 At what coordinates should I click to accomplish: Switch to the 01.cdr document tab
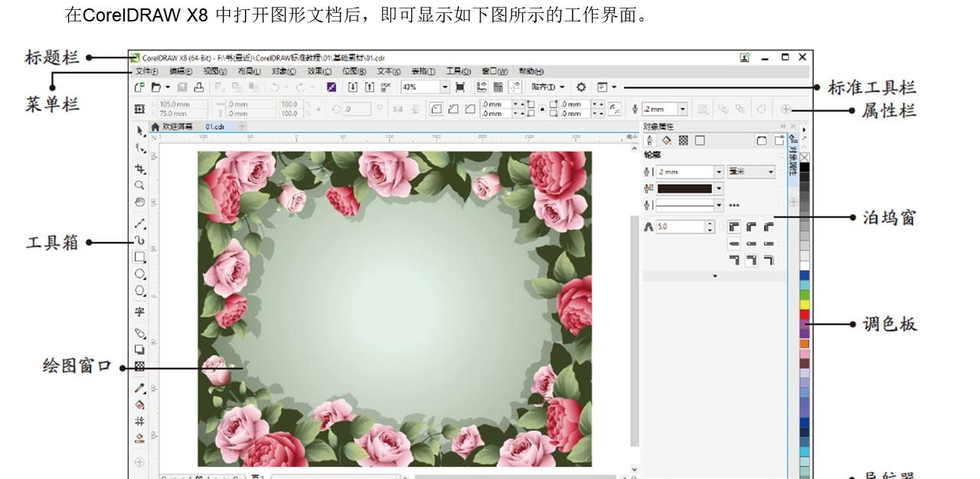(x=215, y=126)
